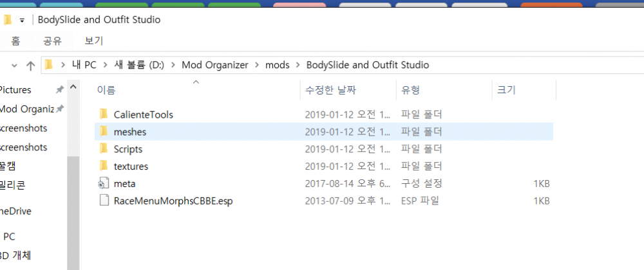644x270 pixels.
Task: Expand the chevron after mods in the address bar
Action: point(298,65)
